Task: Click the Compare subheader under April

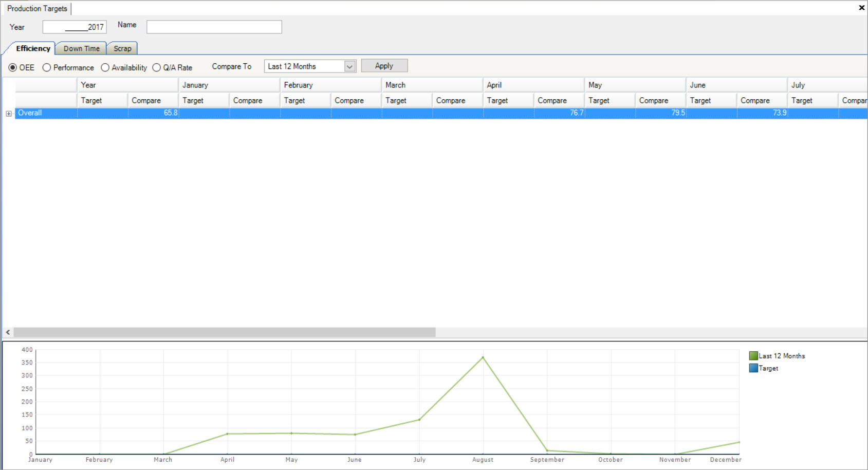Action: [x=559, y=100]
